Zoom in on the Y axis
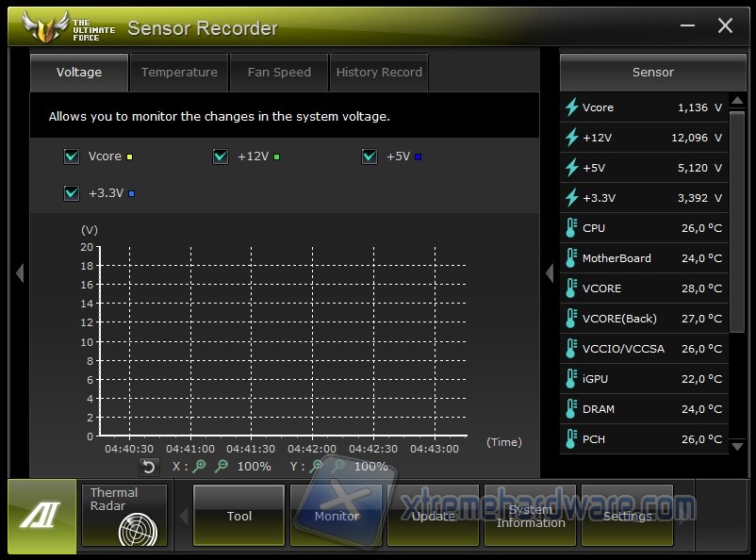Viewport: 756px width, 560px height. coord(318,466)
